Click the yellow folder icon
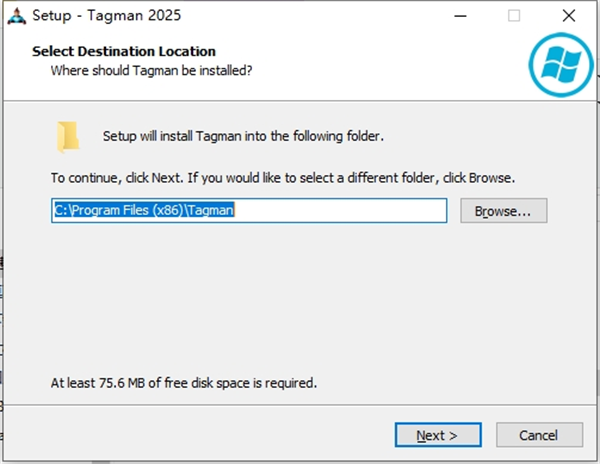600x464 pixels. pyautogui.click(x=68, y=137)
